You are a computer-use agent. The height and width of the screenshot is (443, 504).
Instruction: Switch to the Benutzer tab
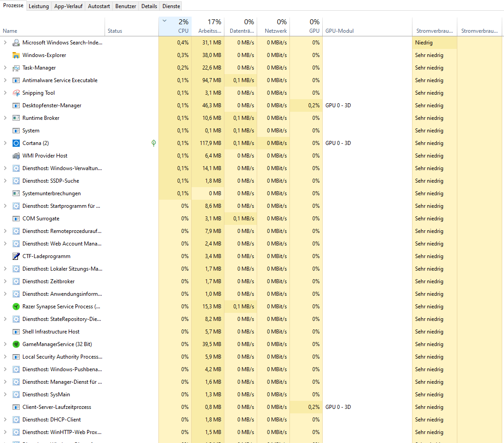point(125,6)
